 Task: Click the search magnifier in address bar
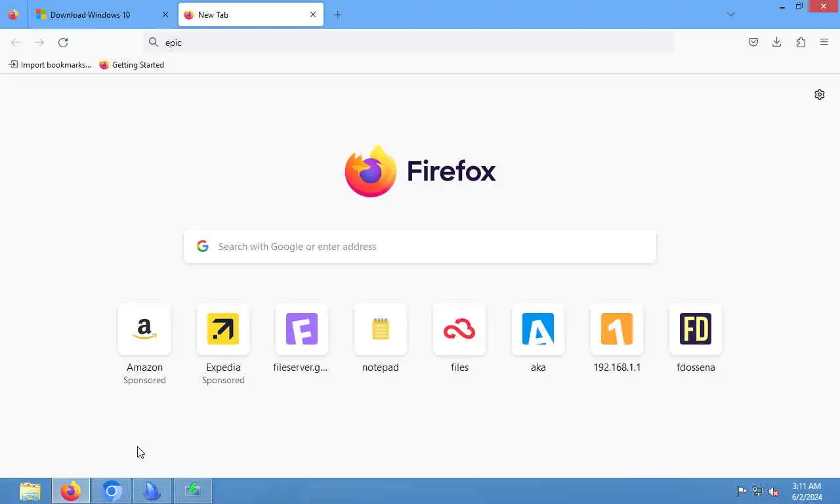(154, 42)
